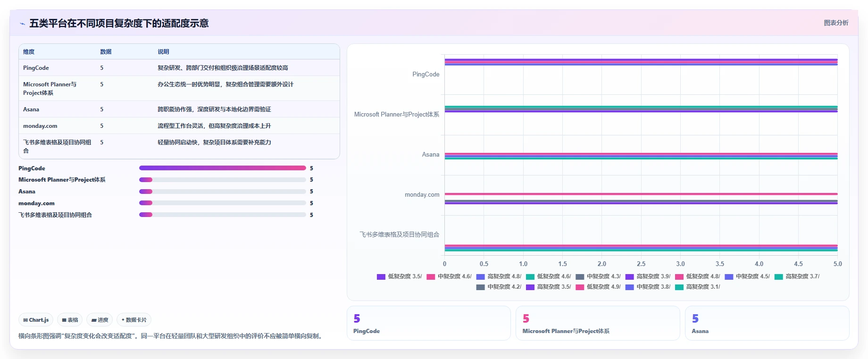
Task: Click the 表格 chip
Action: tap(70, 320)
